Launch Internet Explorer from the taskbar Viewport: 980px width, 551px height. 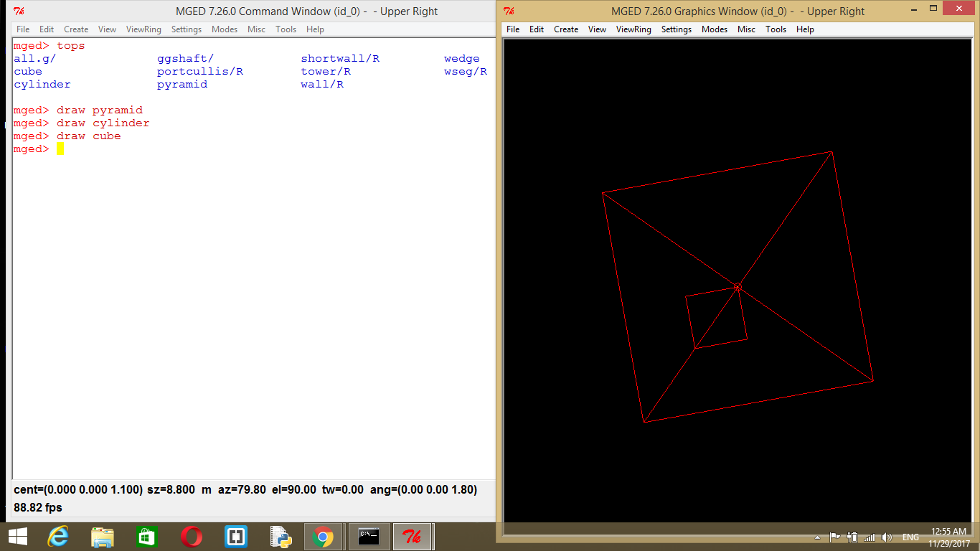59,537
